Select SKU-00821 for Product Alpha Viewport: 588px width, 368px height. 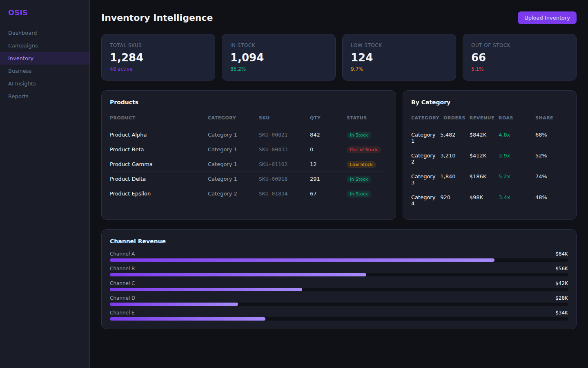(273, 135)
